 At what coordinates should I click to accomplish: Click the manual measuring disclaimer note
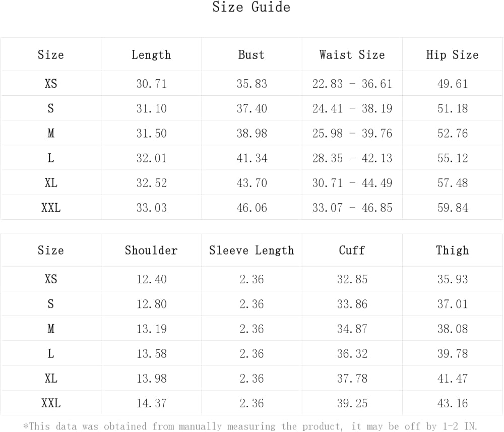(251, 426)
